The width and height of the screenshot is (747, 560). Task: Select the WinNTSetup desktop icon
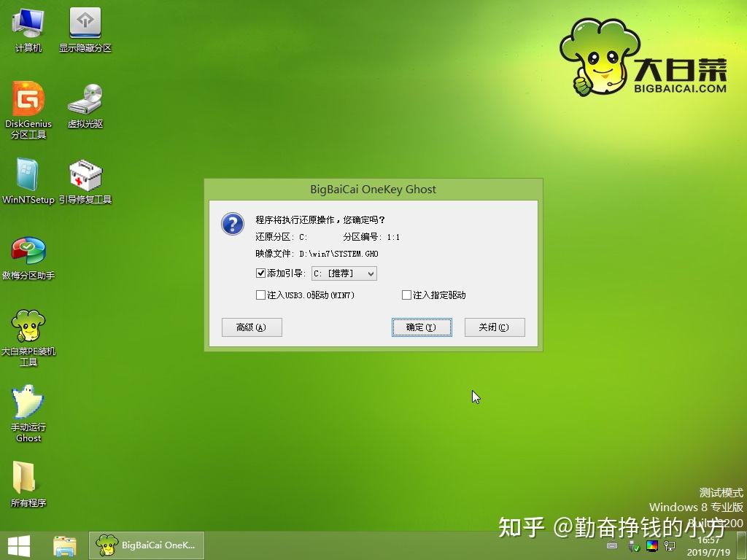(x=28, y=181)
